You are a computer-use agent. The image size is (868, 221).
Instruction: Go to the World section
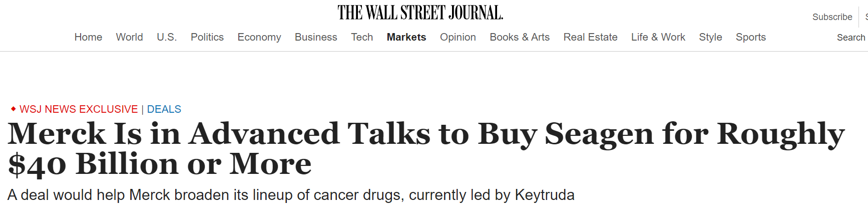point(129,37)
